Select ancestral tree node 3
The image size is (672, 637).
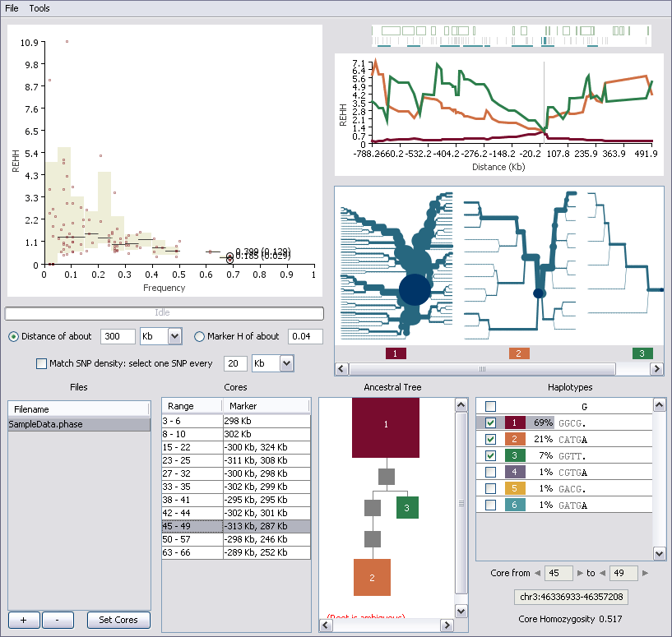(407, 509)
